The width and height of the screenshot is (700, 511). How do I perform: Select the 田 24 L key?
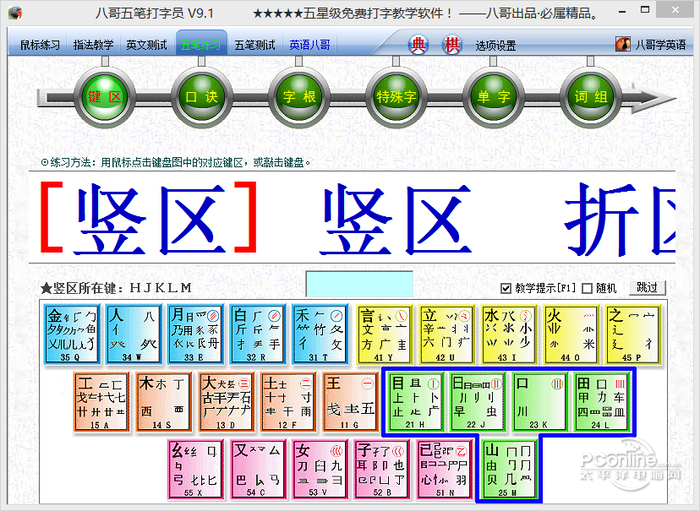(x=602, y=402)
